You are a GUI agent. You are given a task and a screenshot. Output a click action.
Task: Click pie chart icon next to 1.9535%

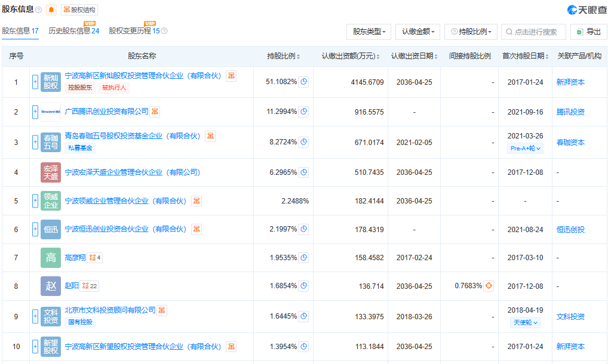pyautogui.click(x=303, y=258)
